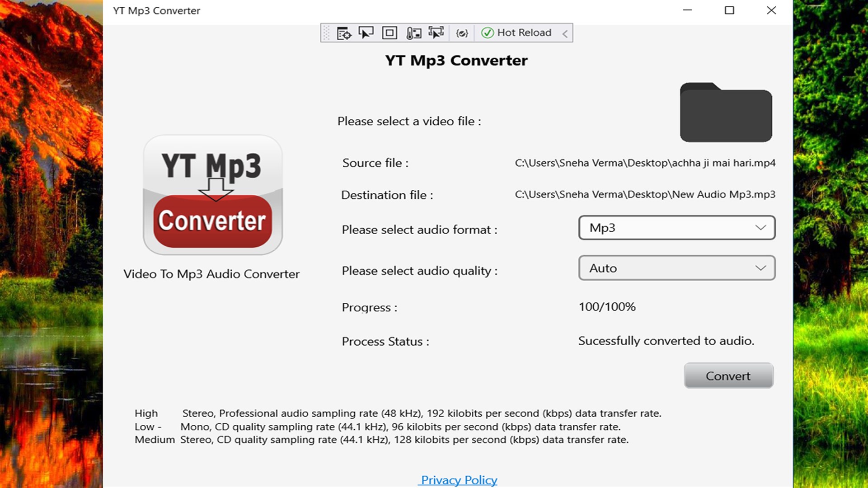Click the toolbar drag grip dots

(x=326, y=33)
